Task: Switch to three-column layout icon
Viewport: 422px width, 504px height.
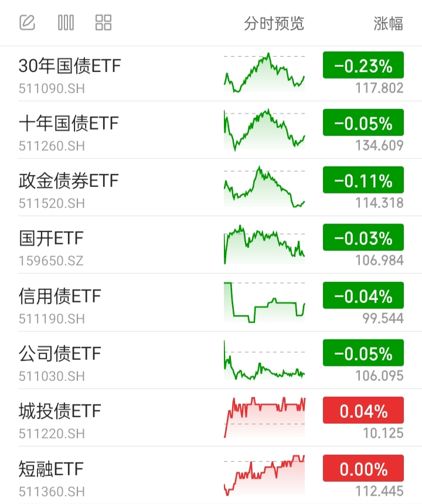Action: pos(66,23)
